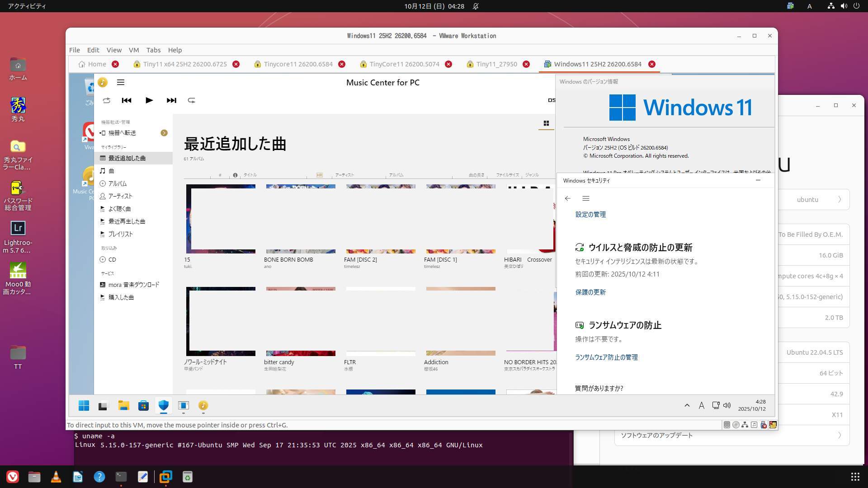Open Microsoft Store from Windows taskbar
868x488 pixels.
[144, 405]
